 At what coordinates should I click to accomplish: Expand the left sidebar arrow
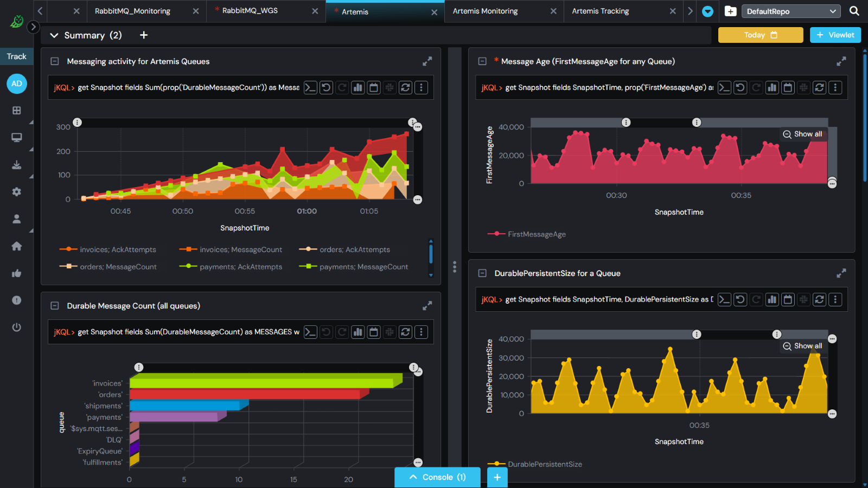[33, 27]
